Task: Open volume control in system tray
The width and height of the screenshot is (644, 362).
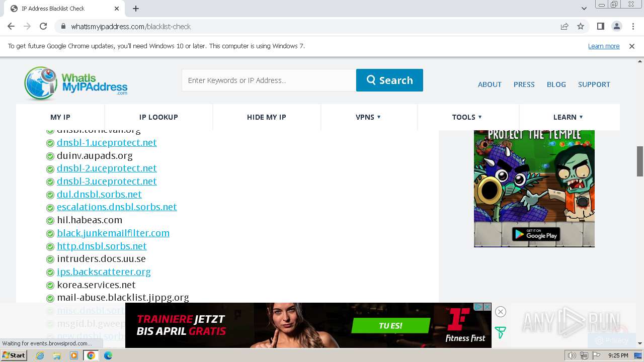Action: [572, 355]
